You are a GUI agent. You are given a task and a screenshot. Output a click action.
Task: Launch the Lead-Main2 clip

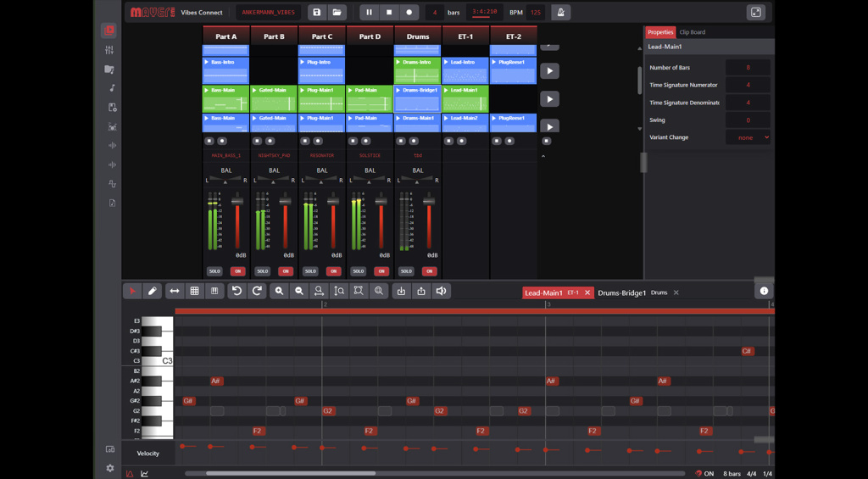[447, 118]
